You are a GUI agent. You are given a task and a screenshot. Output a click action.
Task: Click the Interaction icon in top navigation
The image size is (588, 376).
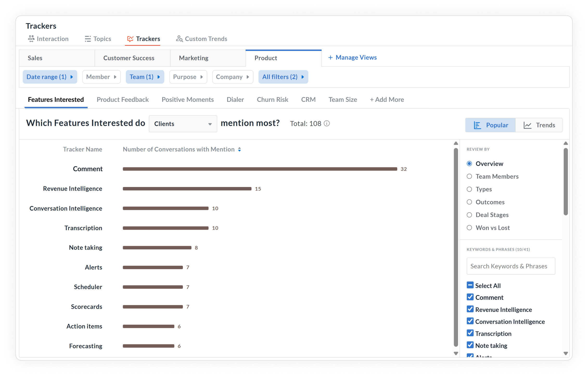click(x=31, y=39)
